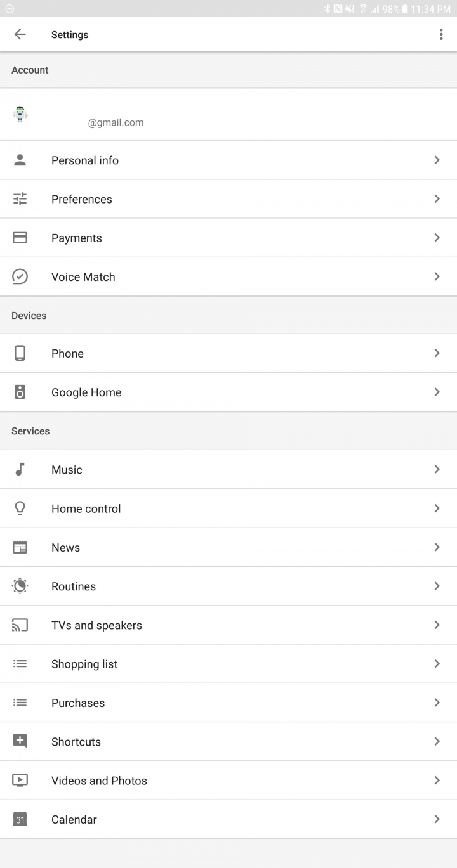Open the three-dot overflow menu
Image resolution: width=457 pixels, height=868 pixels.
441,34
